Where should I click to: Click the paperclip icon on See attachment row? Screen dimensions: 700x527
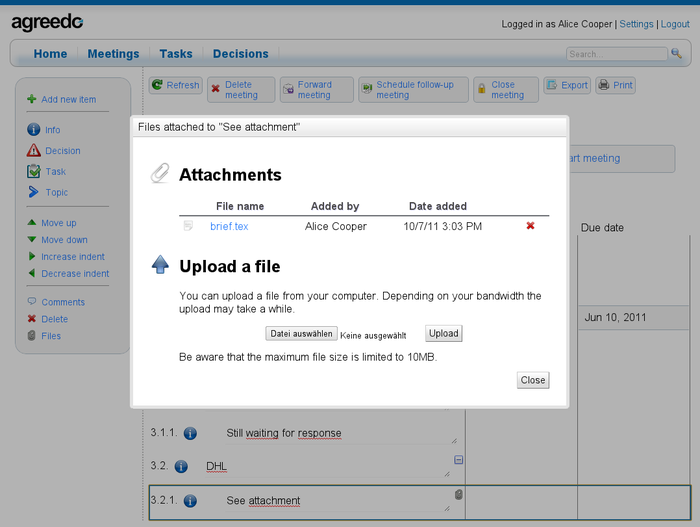click(459, 495)
